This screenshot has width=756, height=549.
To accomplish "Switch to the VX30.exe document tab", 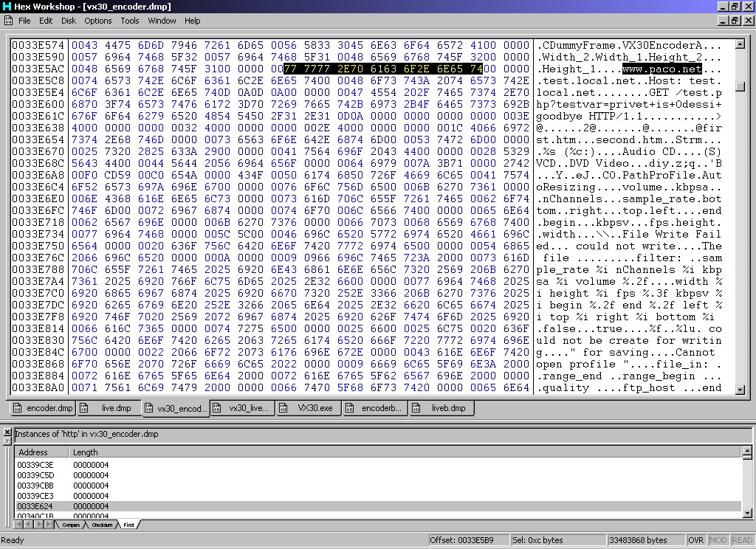I will (309, 408).
